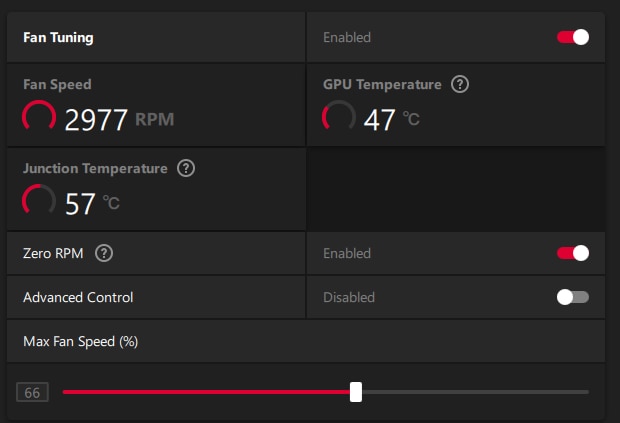Enable the Advanced Control toggle
The width and height of the screenshot is (620, 423).
[573, 297]
